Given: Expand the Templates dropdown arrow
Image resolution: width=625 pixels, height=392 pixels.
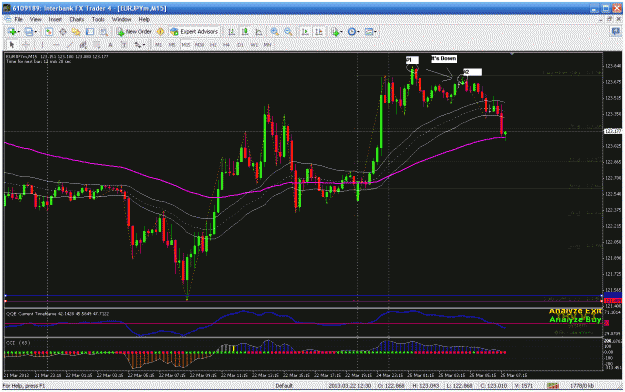Looking at the screenshot, I should click(x=375, y=32).
